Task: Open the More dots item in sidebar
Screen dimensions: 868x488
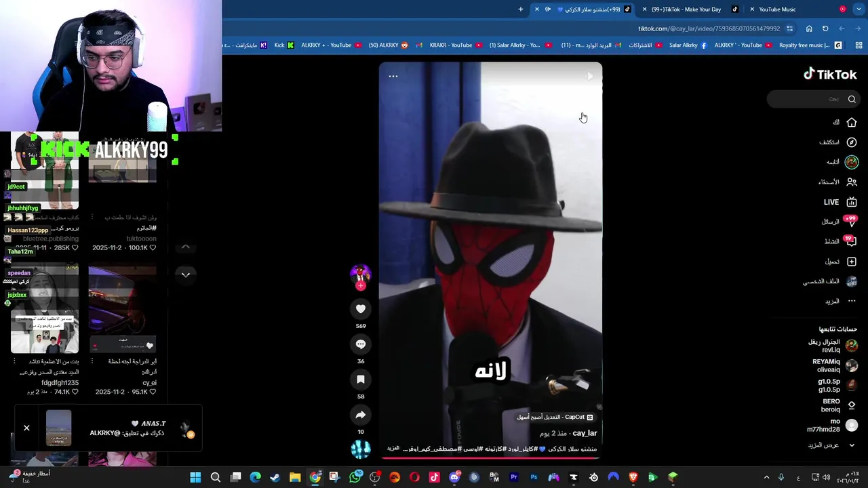Action: (852, 301)
